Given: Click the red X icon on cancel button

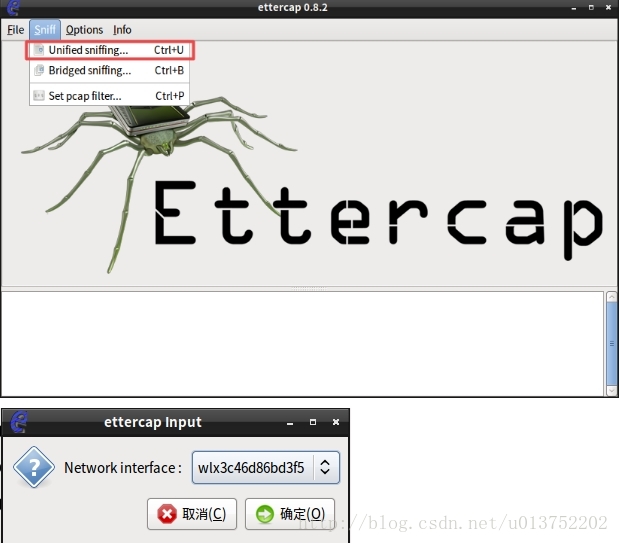Looking at the screenshot, I should [x=167, y=514].
